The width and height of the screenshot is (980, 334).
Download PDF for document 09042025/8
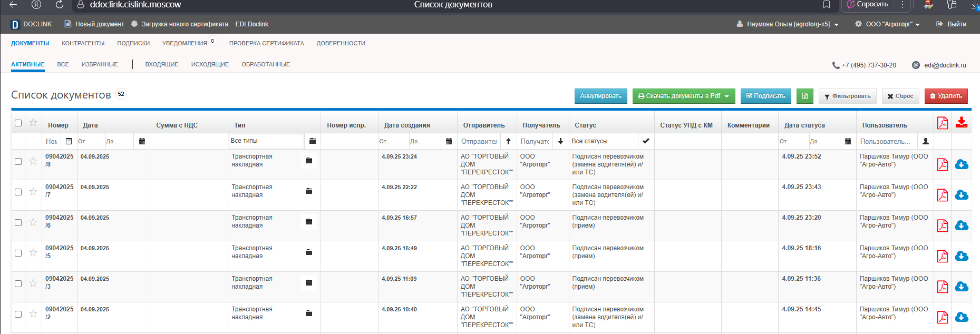pos(942,164)
